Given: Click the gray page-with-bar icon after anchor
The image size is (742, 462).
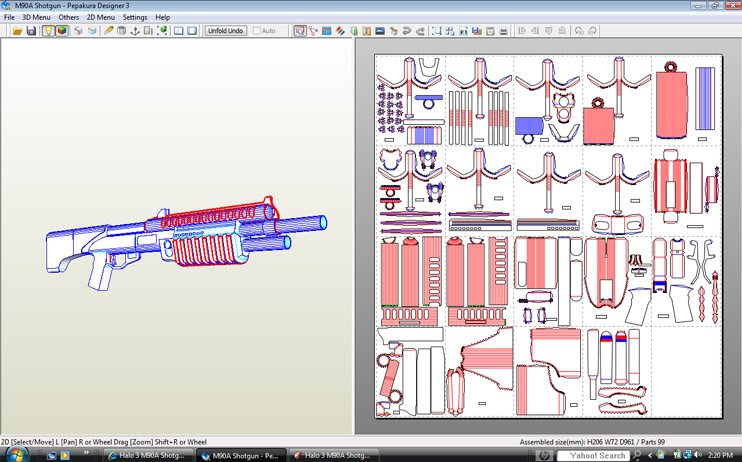Looking at the screenshot, I should pyautogui.click(x=148, y=31).
